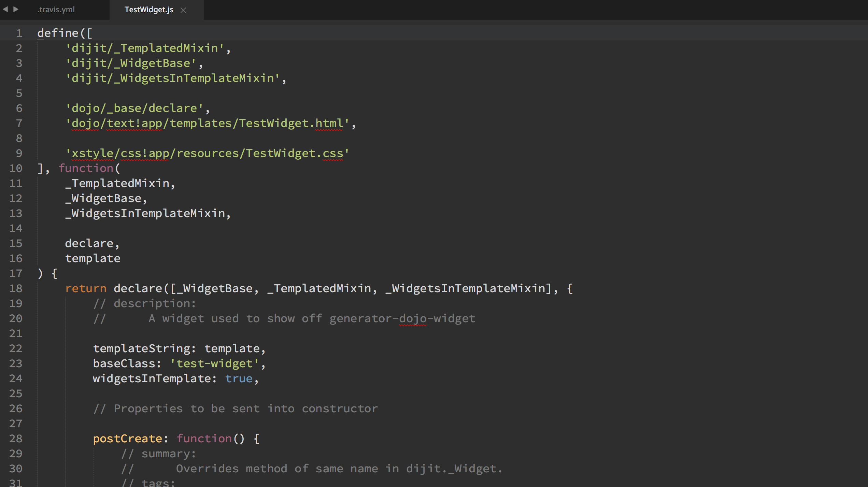868x487 pixels.
Task: Click the 'generator-dojo-widget' comment text
Action: click(x=402, y=318)
